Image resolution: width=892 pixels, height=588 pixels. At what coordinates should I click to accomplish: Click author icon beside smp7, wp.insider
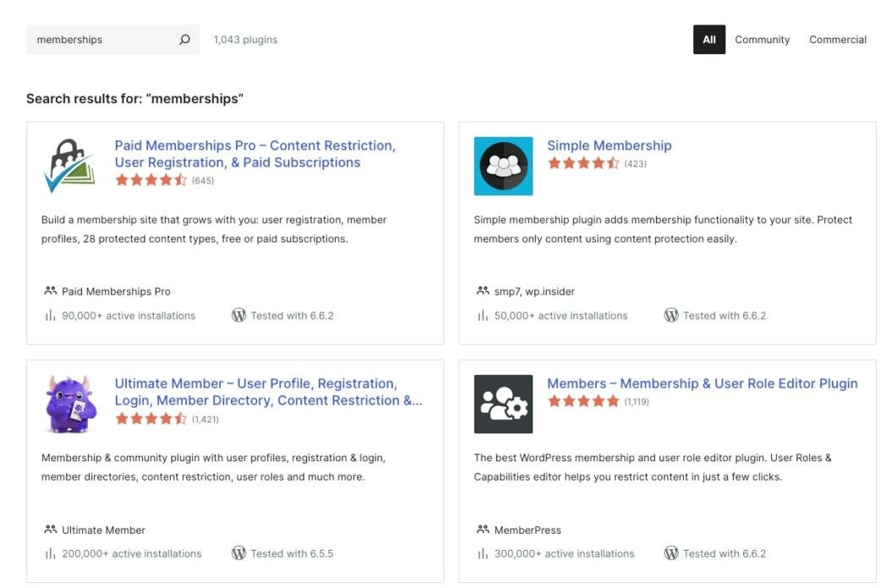coord(483,291)
